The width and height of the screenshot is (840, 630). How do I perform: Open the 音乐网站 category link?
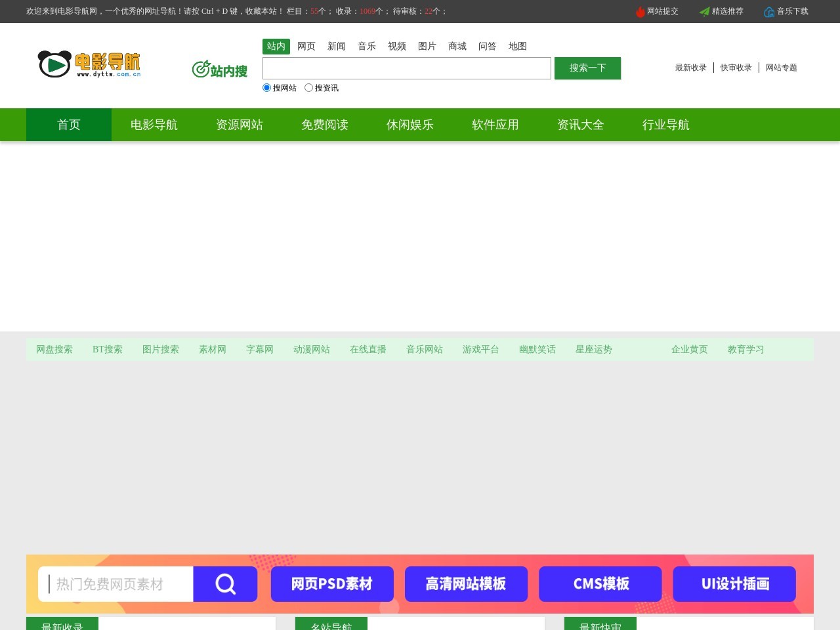tap(425, 349)
